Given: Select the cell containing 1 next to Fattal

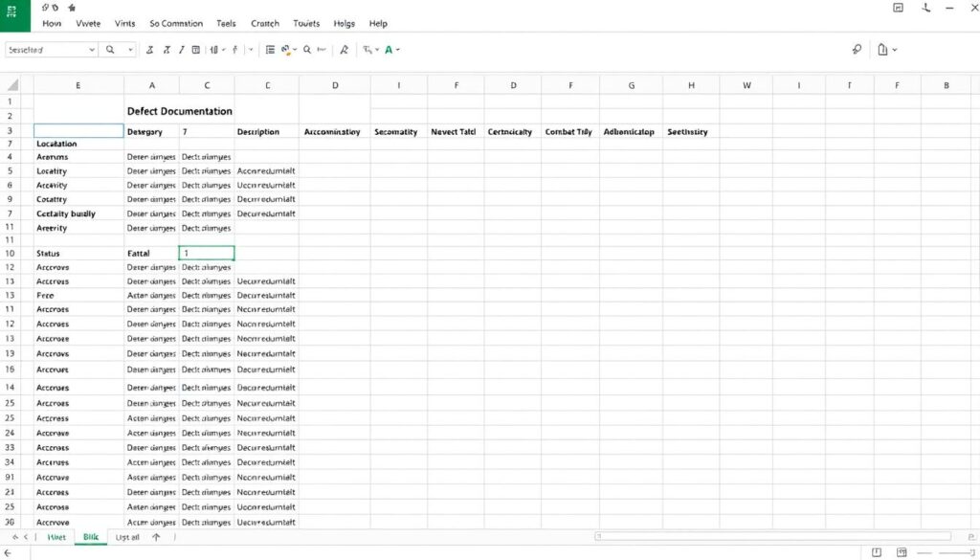Looking at the screenshot, I should (x=207, y=253).
